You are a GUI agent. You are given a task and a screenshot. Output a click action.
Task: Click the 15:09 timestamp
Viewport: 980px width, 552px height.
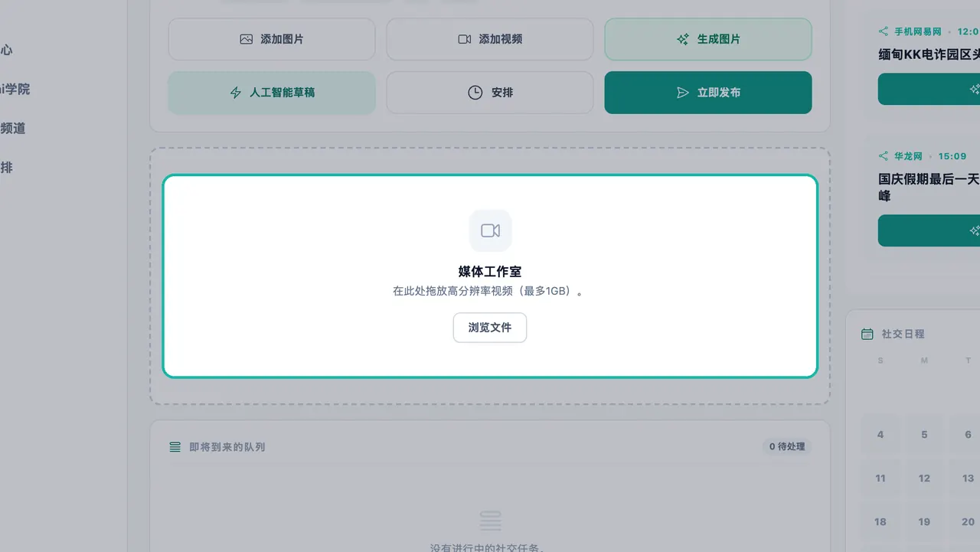point(952,155)
